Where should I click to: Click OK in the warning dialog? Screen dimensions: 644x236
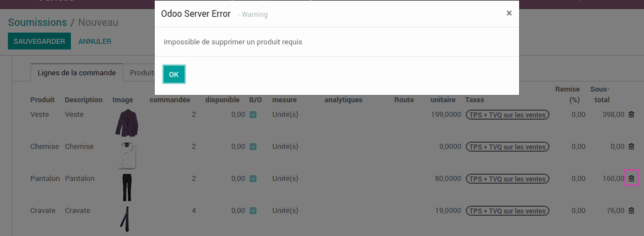point(174,74)
